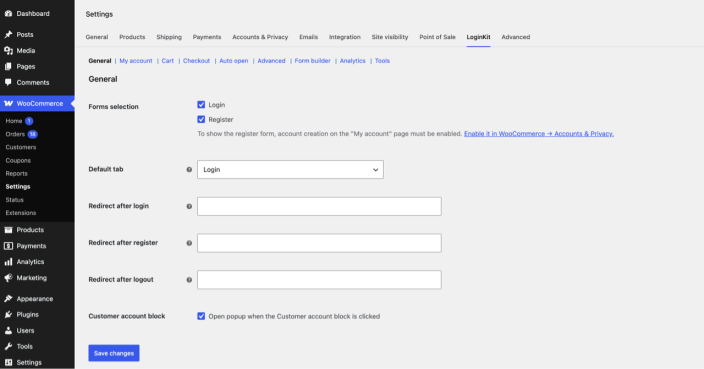
Task: Switch to the General settings tab
Action: click(x=97, y=37)
